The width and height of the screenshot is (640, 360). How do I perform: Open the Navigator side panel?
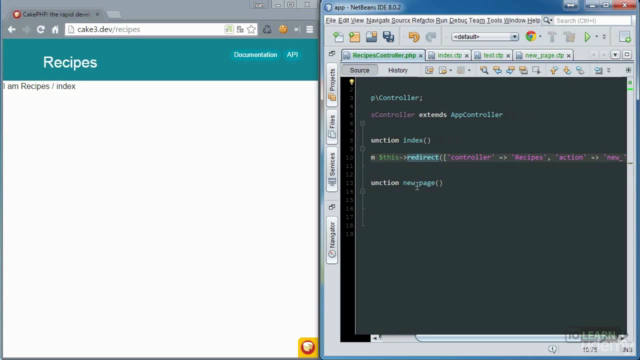coord(332,240)
